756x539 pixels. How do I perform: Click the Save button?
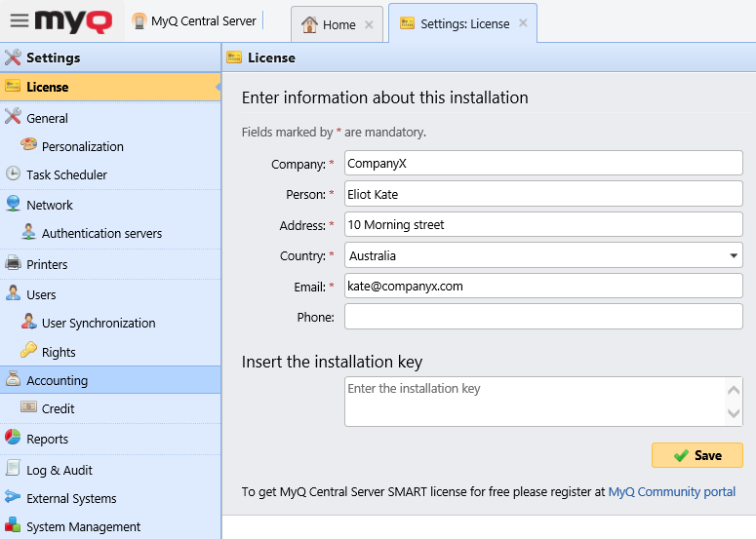click(x=696, y=455)
